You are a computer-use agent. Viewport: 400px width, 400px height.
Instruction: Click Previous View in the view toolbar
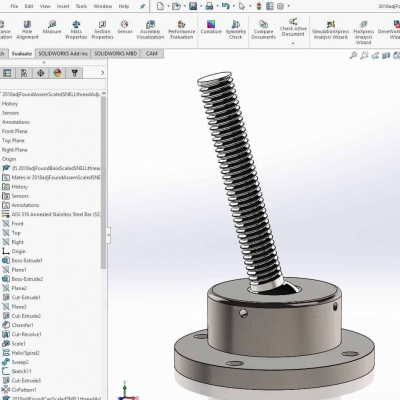pos(375,56)
